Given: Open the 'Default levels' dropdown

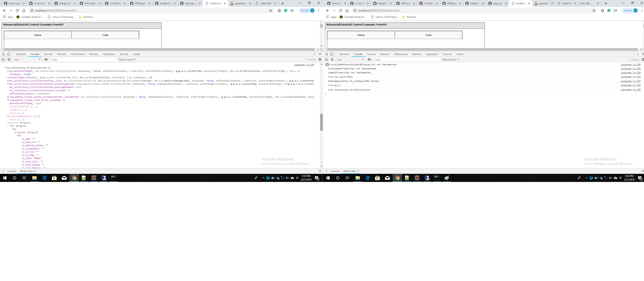Looking at the screenshot, I should click(x=127, y=60).
